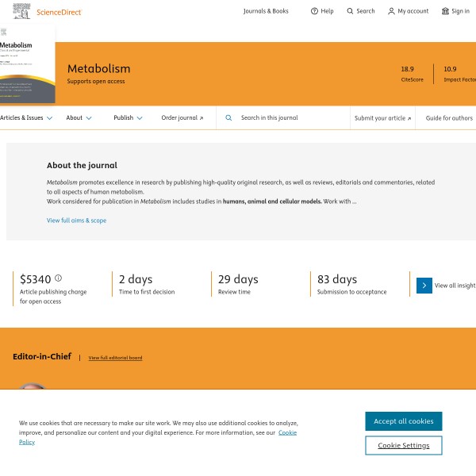Click the blue next arrow for insights
The width and height of the screenshot is (476, 476).
coord(424,286)
